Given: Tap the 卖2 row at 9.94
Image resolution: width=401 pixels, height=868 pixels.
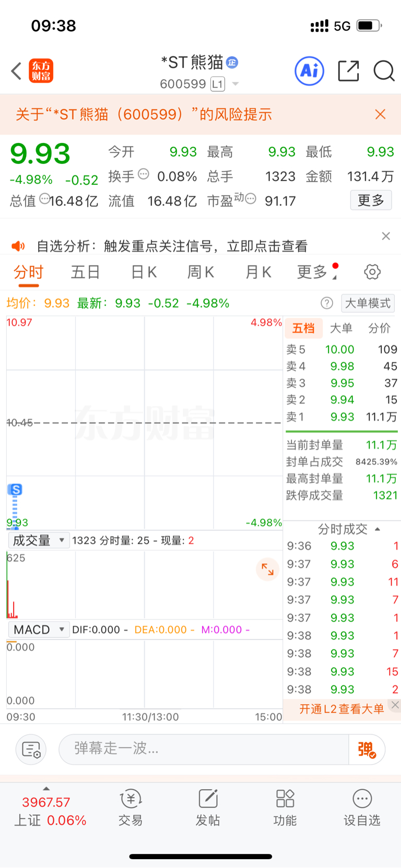Looking at the screenshot, I should tap(341, 400).
